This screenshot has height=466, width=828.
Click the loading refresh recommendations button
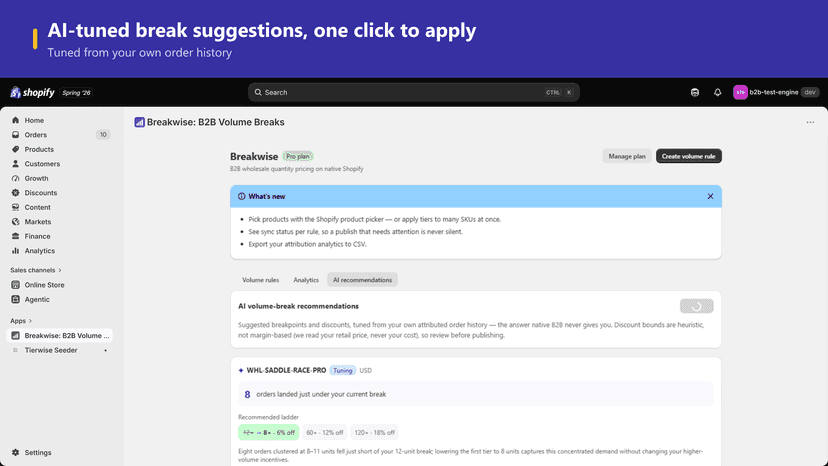tap(697, 306)
